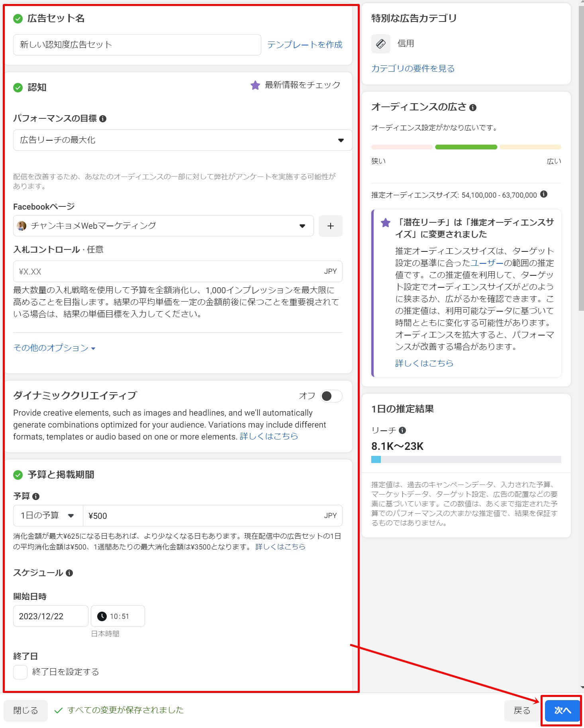
Task: Click the 信用 category tag icon
Action: click(x=381, y=43)
